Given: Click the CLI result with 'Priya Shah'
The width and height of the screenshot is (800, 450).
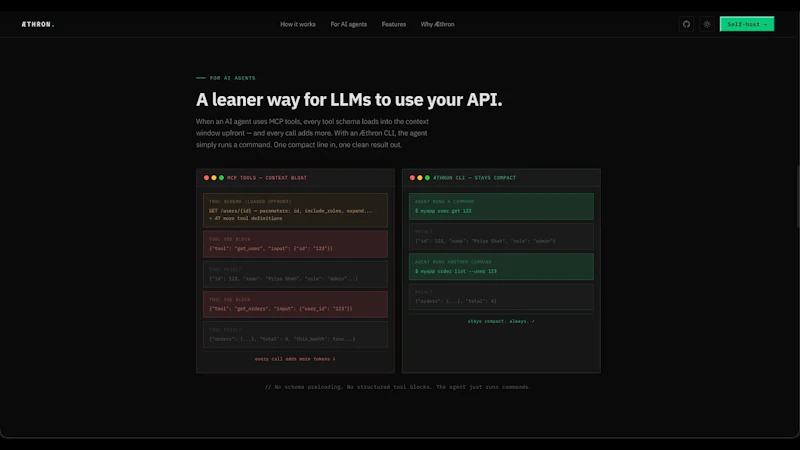Looking at the screenshot, I should pyautogui.click(x=501, y=236).
